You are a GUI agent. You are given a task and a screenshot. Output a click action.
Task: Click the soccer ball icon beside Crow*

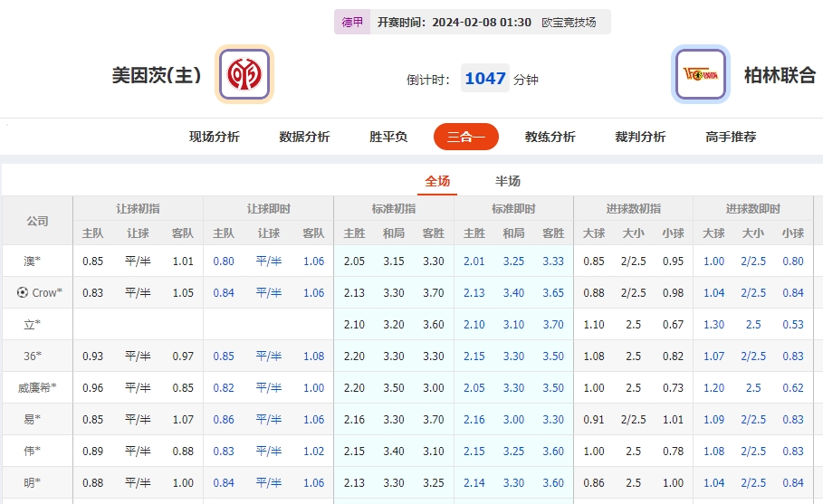click(x=23, y=292)
